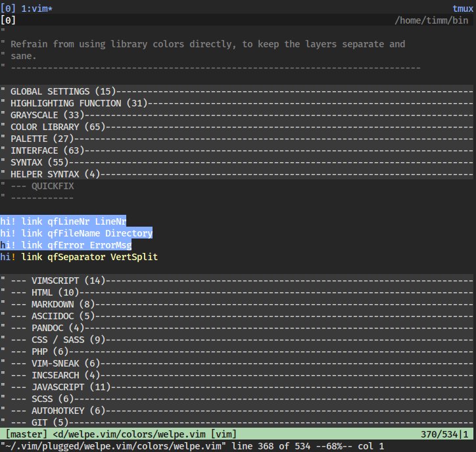Open the CSS / SASS (9) fold
476x452 pixels.
(x=237, y=340)
